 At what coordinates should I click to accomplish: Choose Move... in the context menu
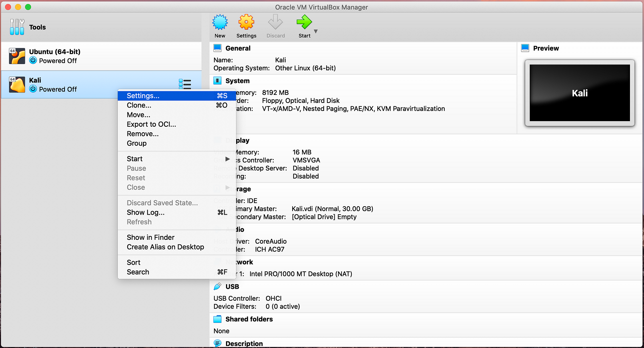(x=177, y=115)
